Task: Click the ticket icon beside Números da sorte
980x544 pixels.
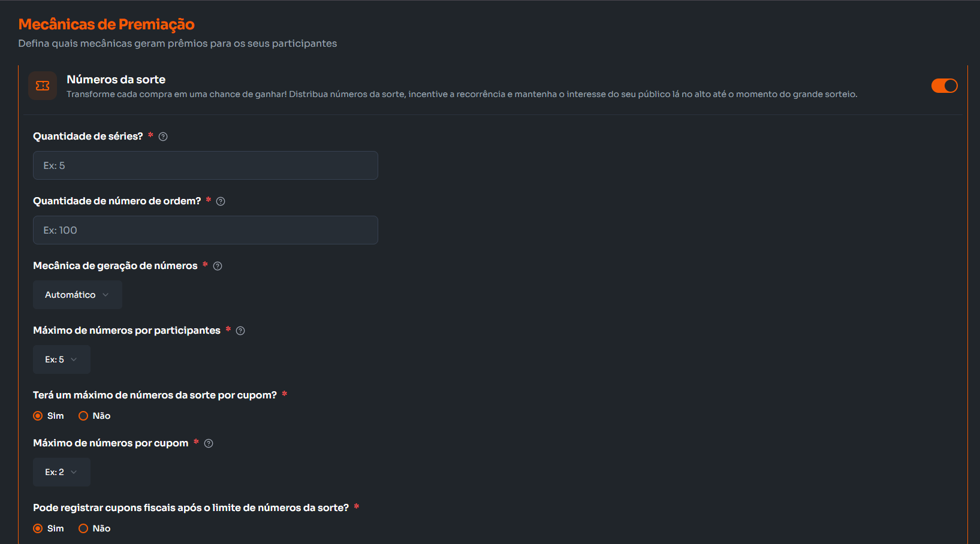Action: [43, 86]
